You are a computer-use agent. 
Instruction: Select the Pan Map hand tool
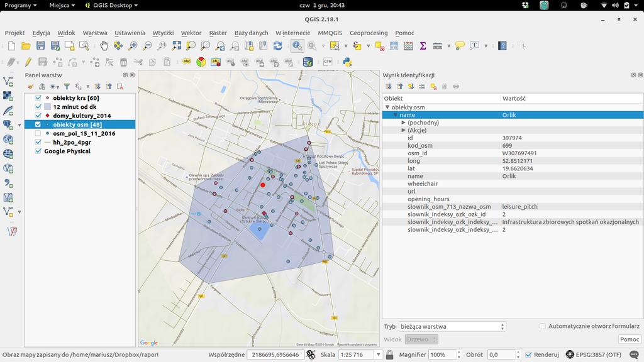104,46
